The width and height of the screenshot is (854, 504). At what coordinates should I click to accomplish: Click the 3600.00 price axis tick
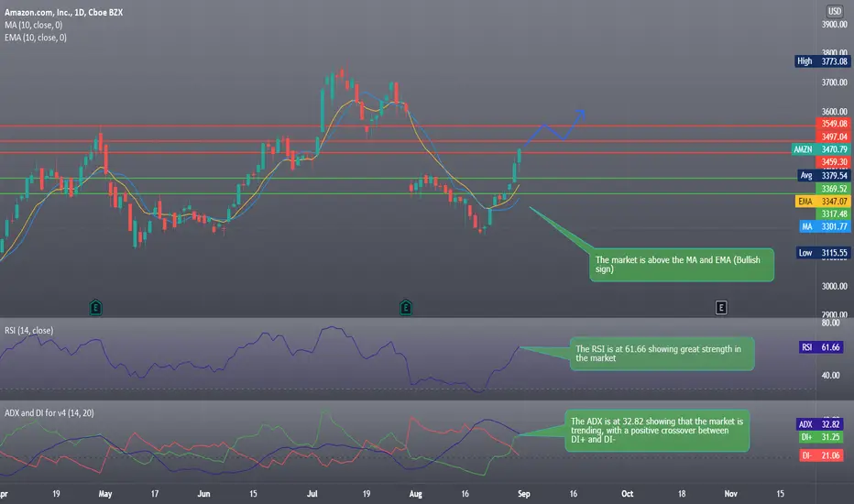(834, 112)
